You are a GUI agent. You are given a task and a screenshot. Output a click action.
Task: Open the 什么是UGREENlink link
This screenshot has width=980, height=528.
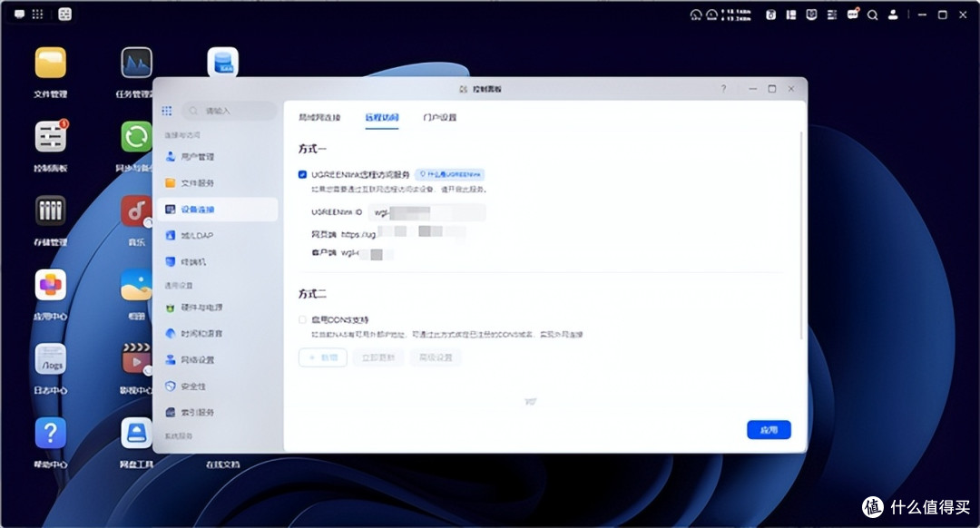click(450, 174)
